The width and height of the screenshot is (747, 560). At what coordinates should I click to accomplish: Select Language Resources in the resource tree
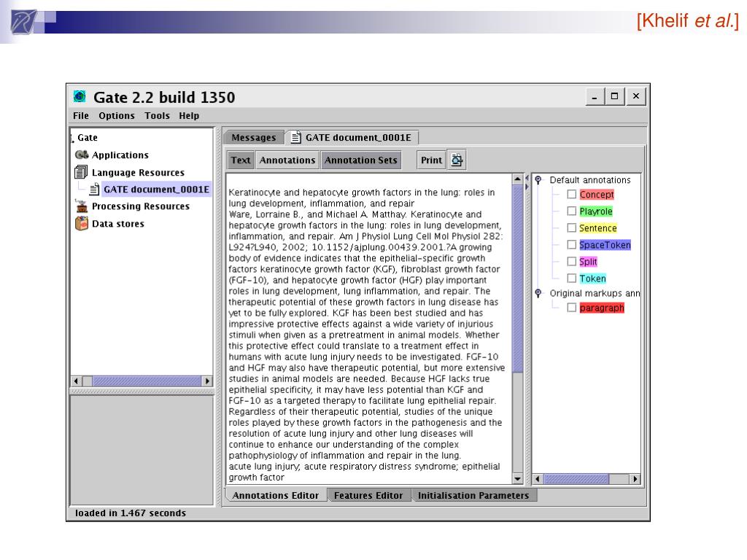coord(138,172)
